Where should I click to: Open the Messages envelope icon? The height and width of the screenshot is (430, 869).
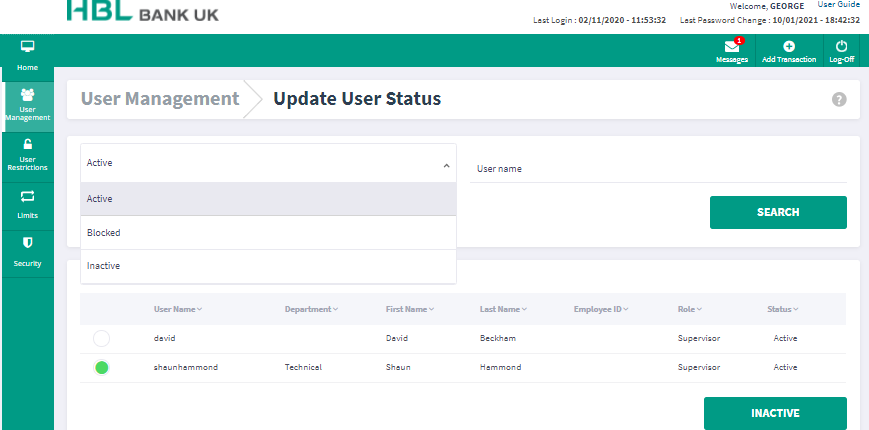pos(732,47)
